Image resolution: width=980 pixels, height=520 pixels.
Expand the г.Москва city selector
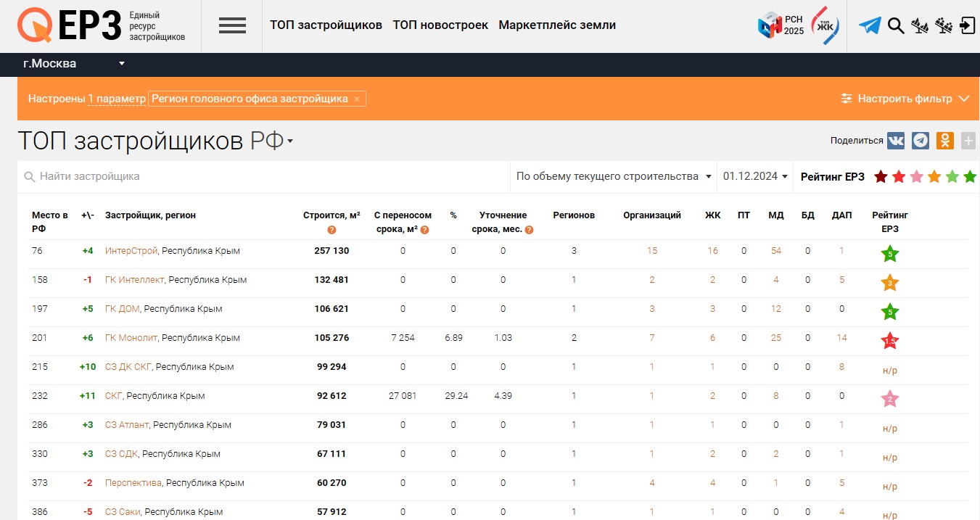pos(74,64)
